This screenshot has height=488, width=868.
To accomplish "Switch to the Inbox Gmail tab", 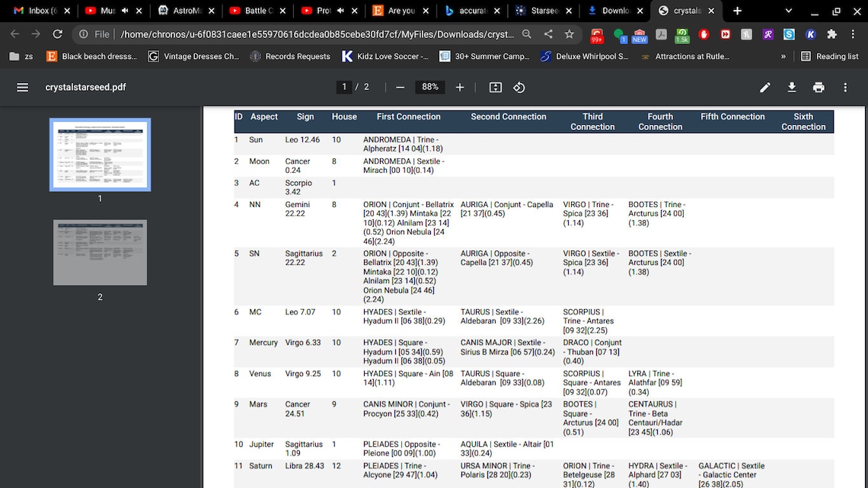I will (37, 11).
